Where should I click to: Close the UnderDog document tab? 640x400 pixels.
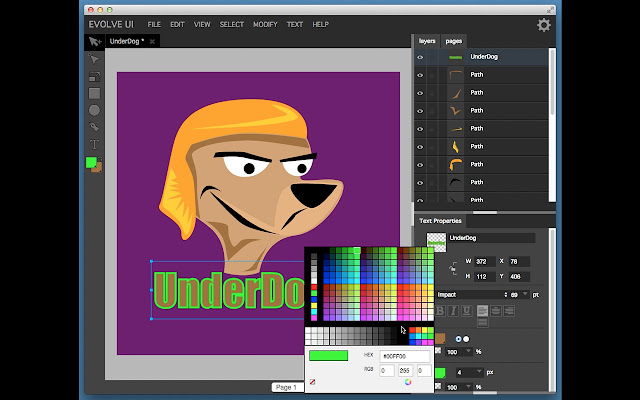[152, 41]
